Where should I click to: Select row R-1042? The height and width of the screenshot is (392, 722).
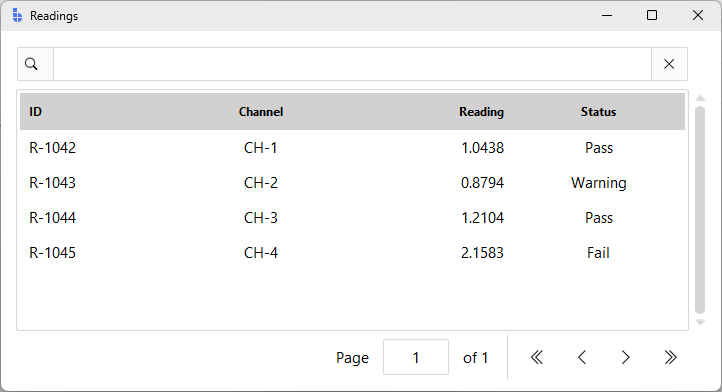352,148
